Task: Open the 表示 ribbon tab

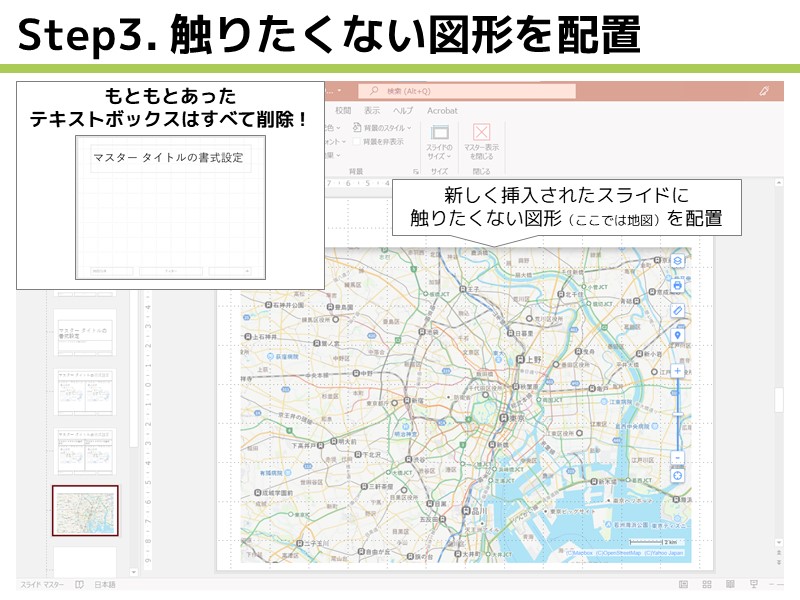Action: point(372,110)
